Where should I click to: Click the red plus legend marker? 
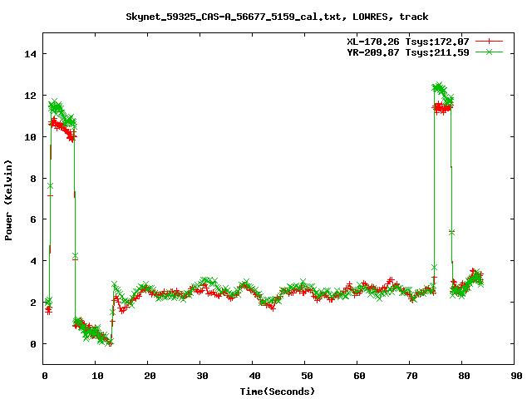point(489,42)
